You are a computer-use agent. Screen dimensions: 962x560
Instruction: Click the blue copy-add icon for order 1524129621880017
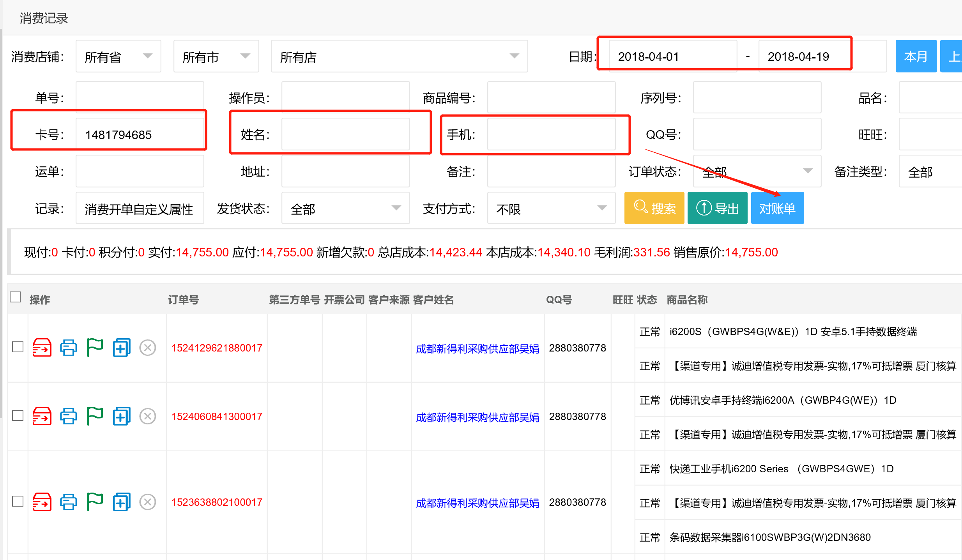point(122,348)
